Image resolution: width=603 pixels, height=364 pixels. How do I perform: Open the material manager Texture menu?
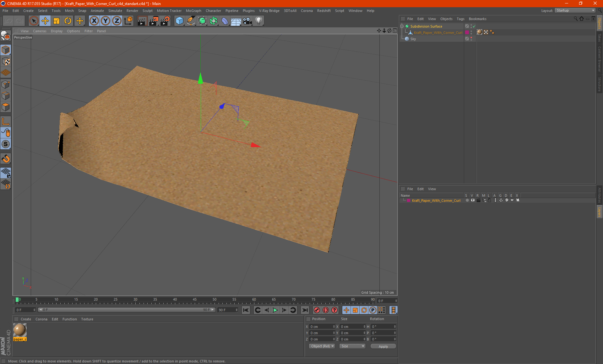coord(87,319)
